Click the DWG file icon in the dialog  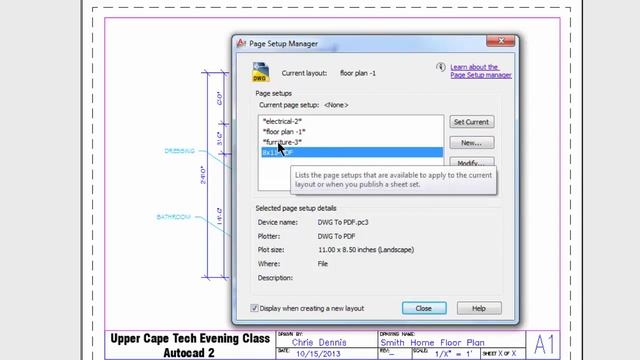(260, 72)
